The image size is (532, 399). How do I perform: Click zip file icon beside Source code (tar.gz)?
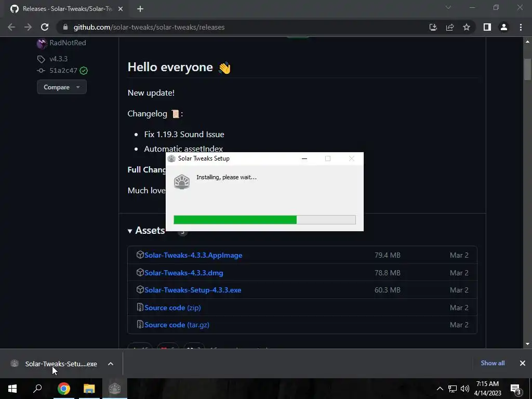[140, 324]
